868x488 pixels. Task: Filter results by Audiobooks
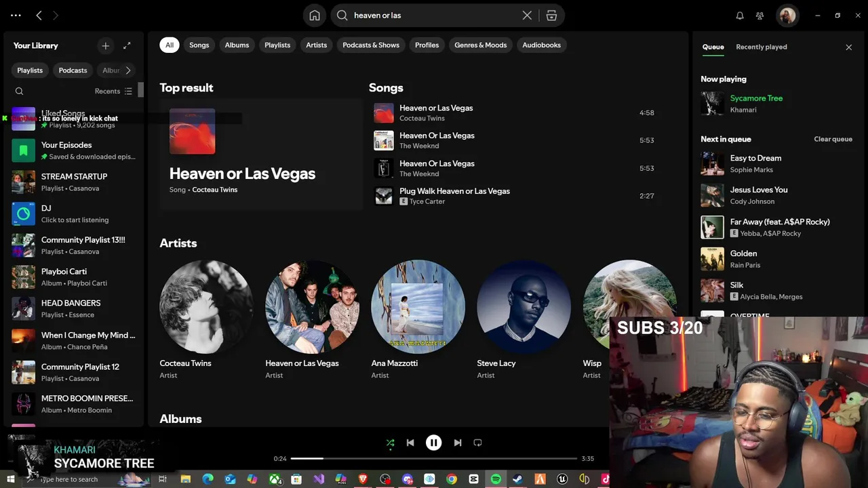pos(541,45)
